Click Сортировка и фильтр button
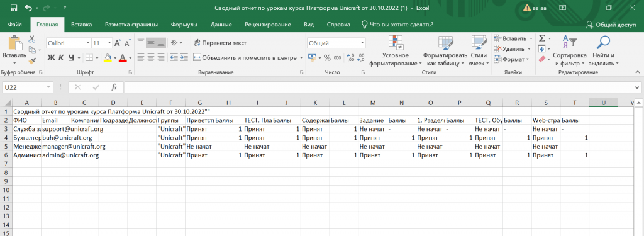The width and height of the screenshot is (644, 236). (570, 51)
